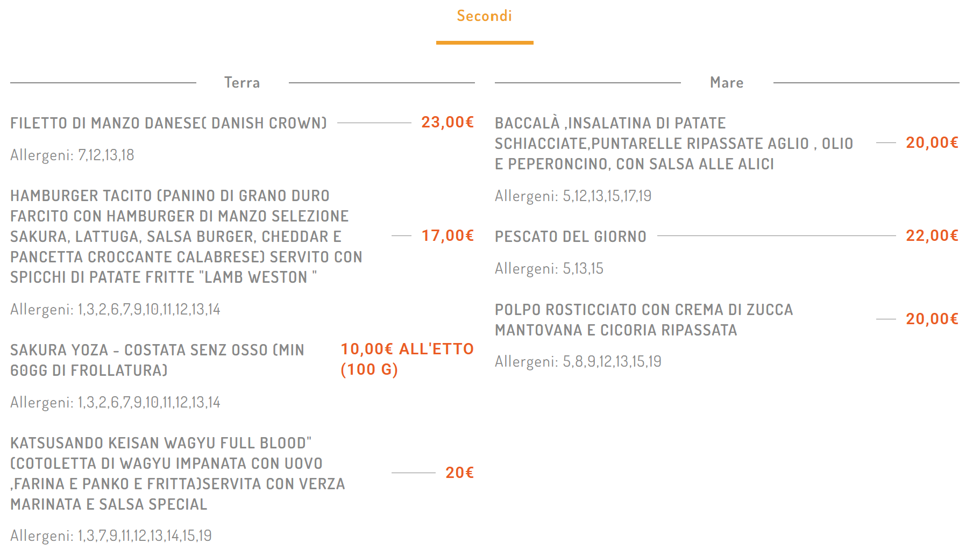Click the 20€ Katsusando price

459,473
